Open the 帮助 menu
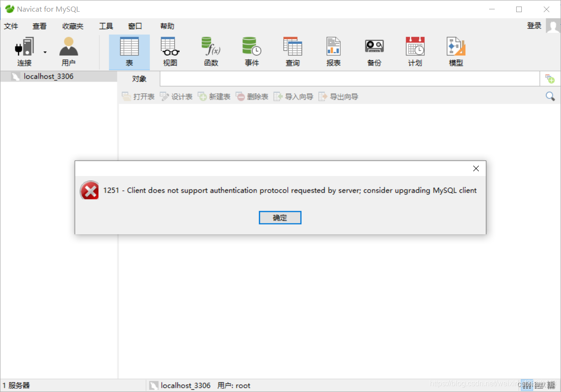The image size is (561, 392). click(167, 26)
